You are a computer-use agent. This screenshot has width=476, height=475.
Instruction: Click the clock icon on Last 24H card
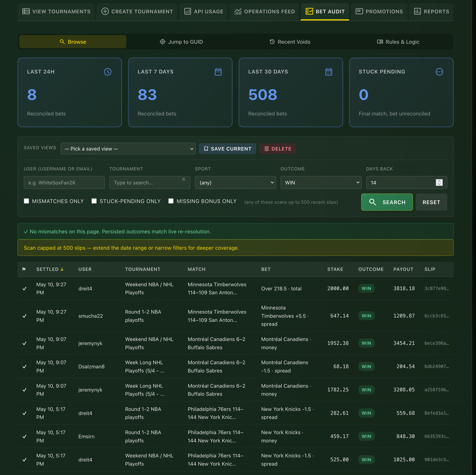[x=108, y=72]
